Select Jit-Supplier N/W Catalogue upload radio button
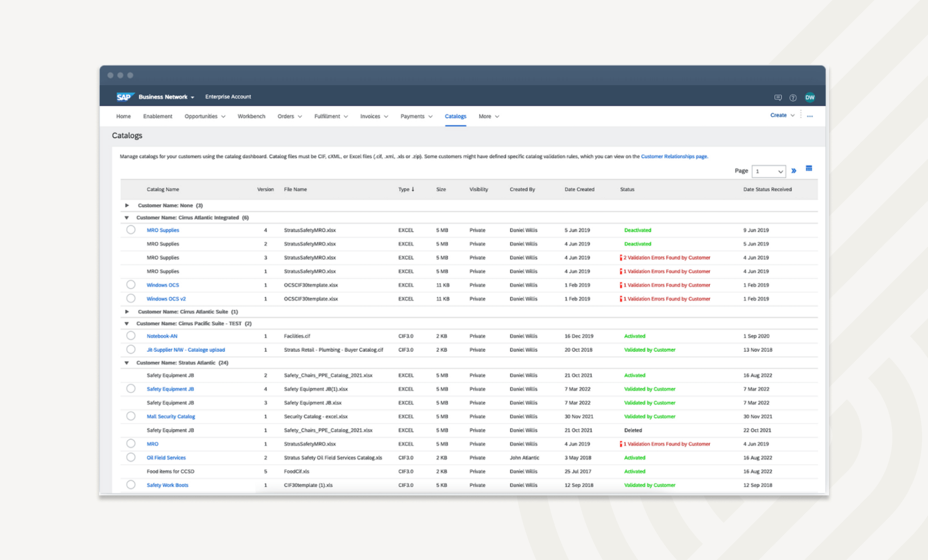Viewport: 928px width, 560px height. point(131,349)
